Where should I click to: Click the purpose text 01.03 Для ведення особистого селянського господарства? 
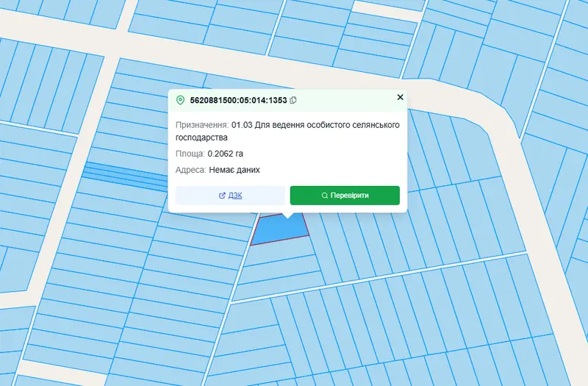pos(287,131)
